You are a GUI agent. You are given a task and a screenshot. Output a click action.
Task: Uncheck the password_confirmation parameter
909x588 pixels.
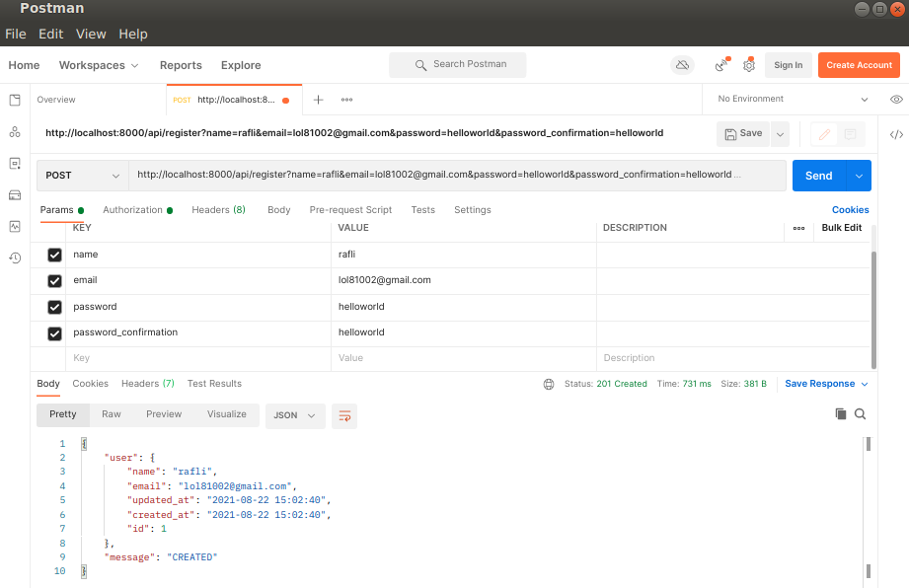(x=54, y=332)
